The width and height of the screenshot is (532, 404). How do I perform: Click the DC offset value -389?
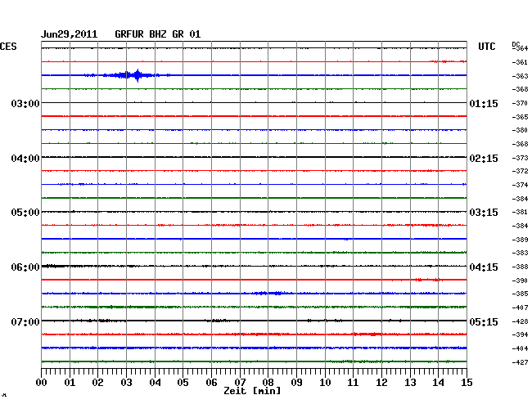click(520, 240)
